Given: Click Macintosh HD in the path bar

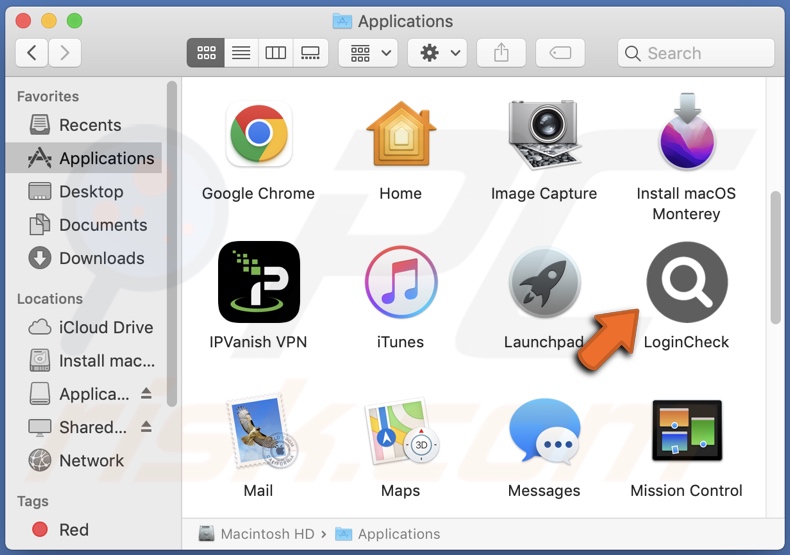Looking at the screenshot, I should click(256, 534).
